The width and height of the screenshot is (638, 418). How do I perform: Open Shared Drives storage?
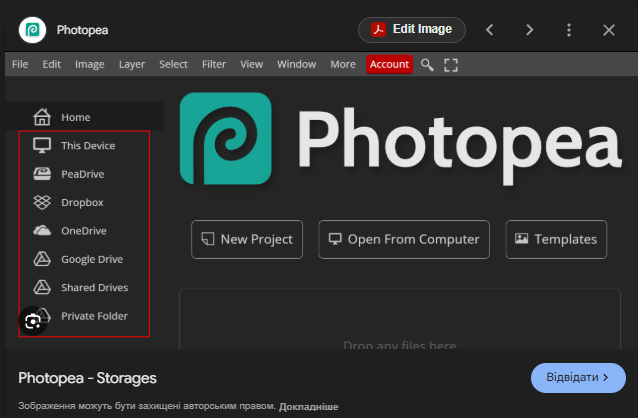point(93,287)
